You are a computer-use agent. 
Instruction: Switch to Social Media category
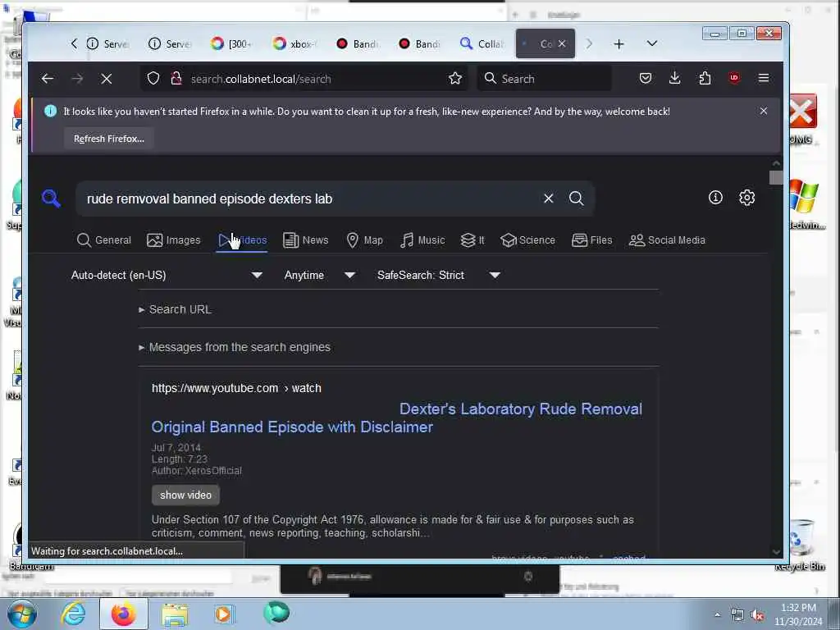point(667,240)
